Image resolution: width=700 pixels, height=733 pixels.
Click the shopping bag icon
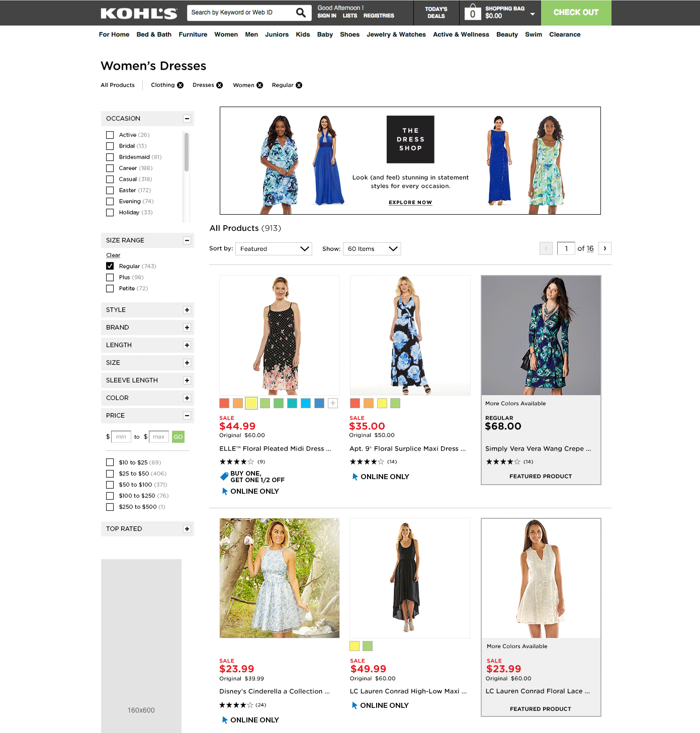tap(472, 12)
